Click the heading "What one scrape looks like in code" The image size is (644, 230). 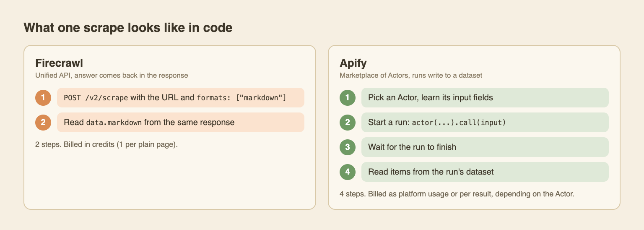[x=128, y=28]
